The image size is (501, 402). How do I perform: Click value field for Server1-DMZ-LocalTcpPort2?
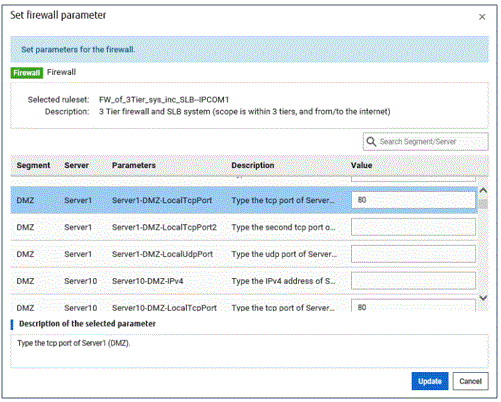(x=413, y=227)
